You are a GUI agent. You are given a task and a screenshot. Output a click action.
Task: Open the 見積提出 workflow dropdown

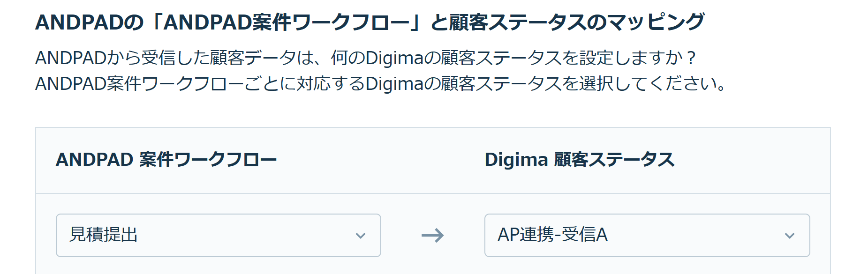[x=218, y=235]
